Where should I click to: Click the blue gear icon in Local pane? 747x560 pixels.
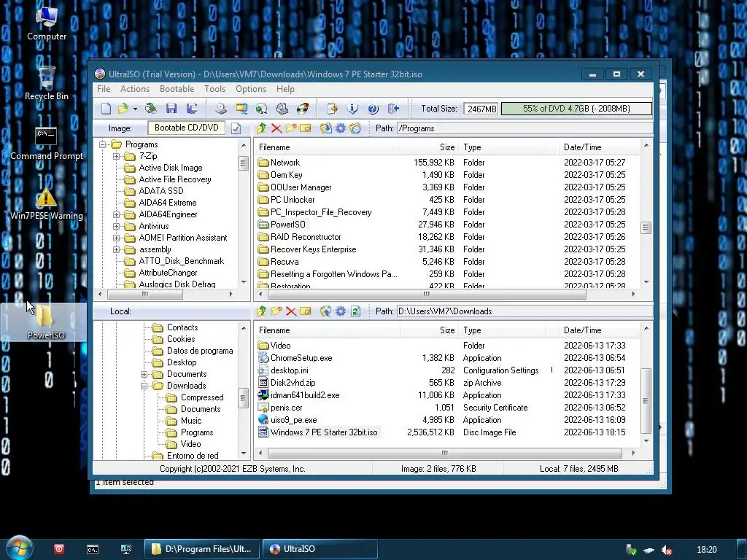click(x=340, y=311)
